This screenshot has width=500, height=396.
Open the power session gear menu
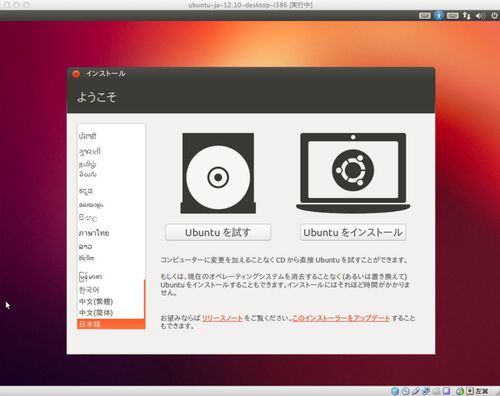[494, 16]
